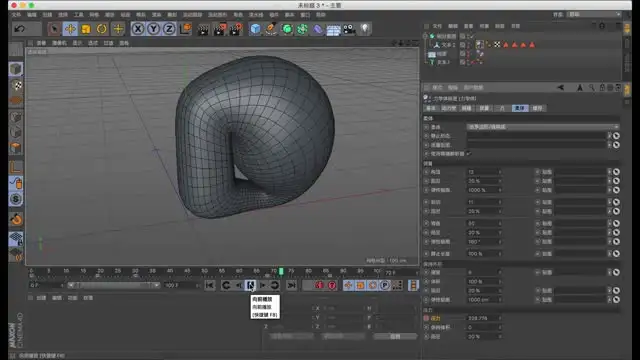Click the back arrow in Attribute Manager
The height and width of the screenshot is (360, 640).
pyautogui.click(x=560, y=87)
